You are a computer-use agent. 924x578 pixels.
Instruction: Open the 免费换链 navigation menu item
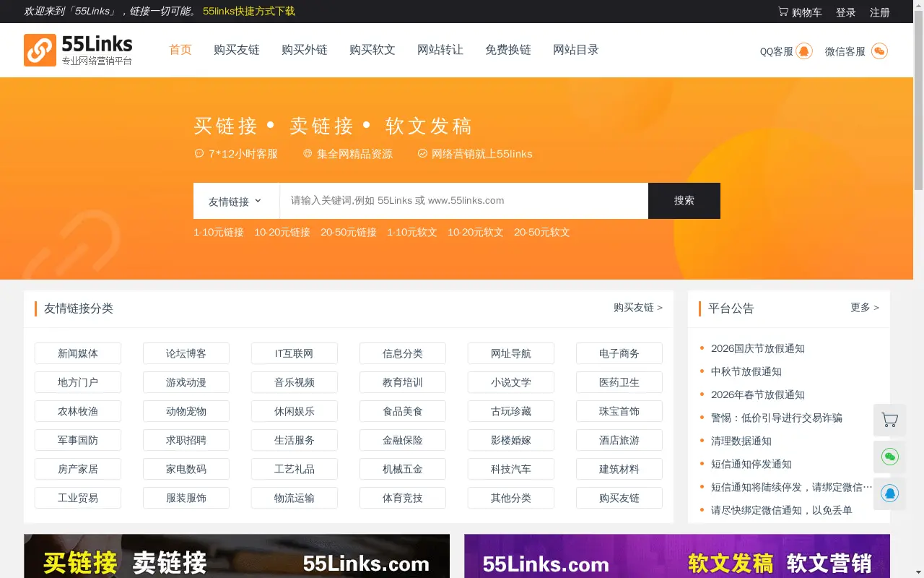[x=508, y=50]
